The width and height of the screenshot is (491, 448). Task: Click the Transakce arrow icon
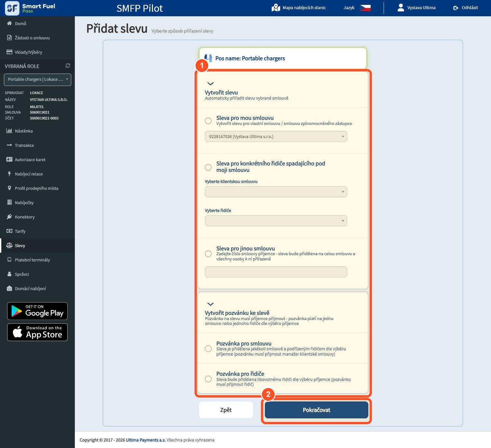[x=9, y=145]
